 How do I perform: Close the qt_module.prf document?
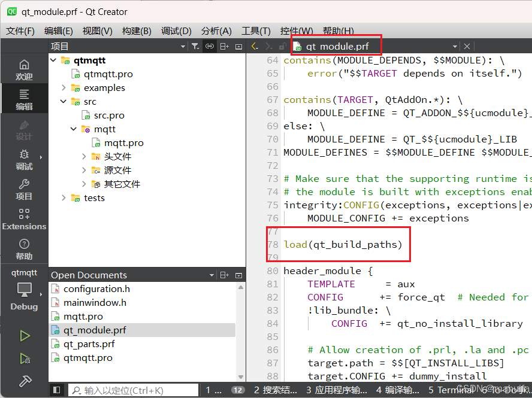coord(467,47)
